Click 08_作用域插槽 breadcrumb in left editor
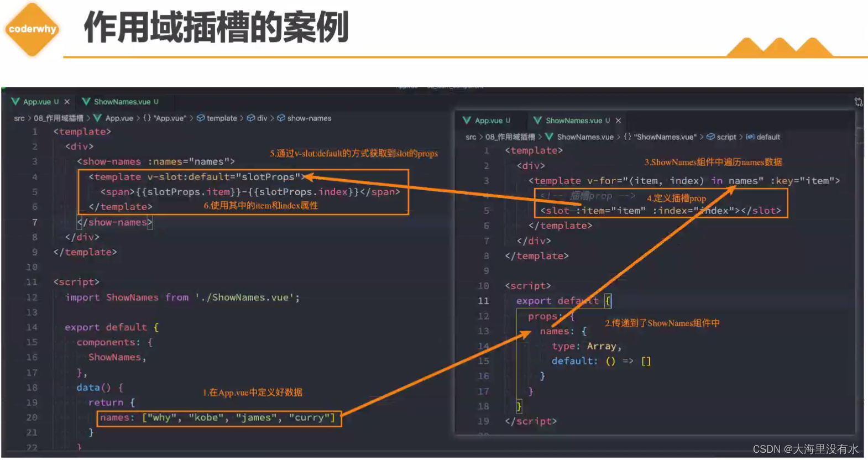Image resolution: width=868 pixels, height=460 pixels. coord(59,118)
